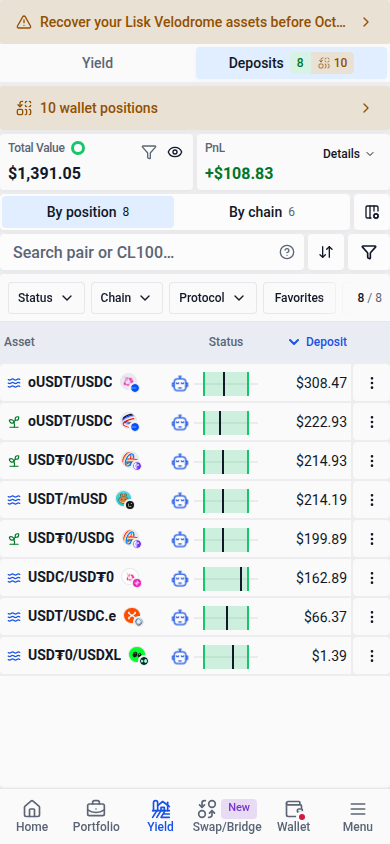Viewport: 390px width, 844px height.
Task: Click the robot icon in the $222.93 row
Action: [180, 422]
